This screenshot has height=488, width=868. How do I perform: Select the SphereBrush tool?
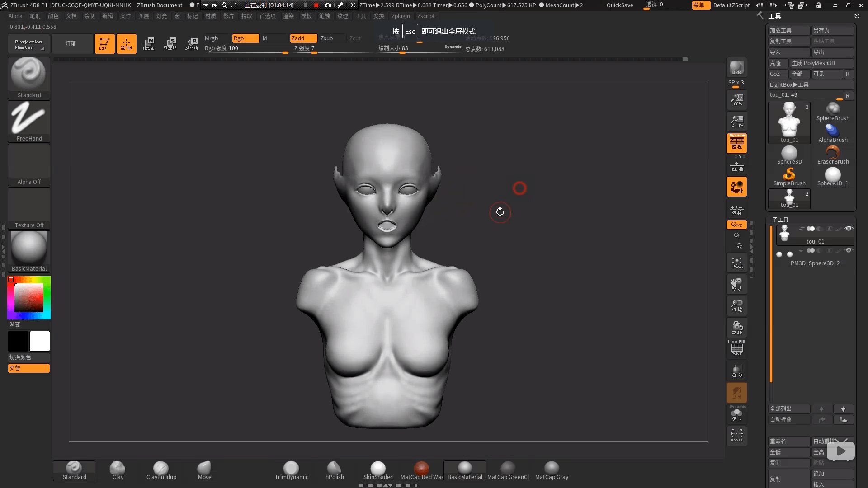(833, 112)
